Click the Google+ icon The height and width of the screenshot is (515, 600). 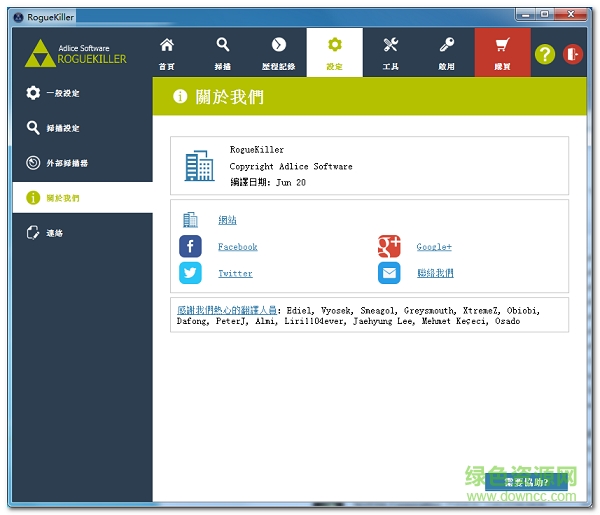coord(389,247)
